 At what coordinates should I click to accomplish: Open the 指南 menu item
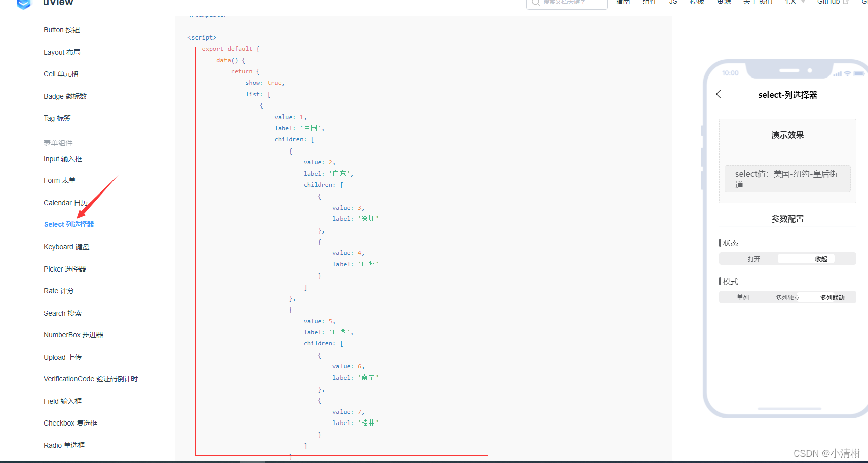[623, 3]
